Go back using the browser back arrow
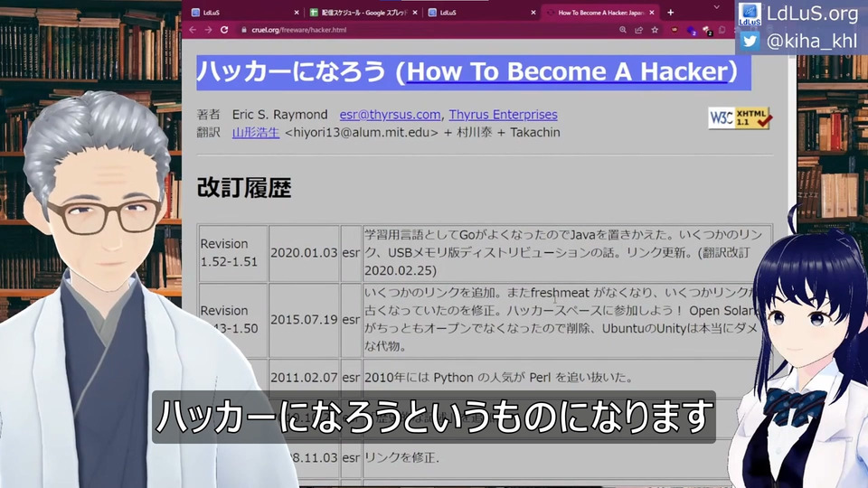Image resolution: width=868 pixels, height=488 pixels. click(193, 30)
